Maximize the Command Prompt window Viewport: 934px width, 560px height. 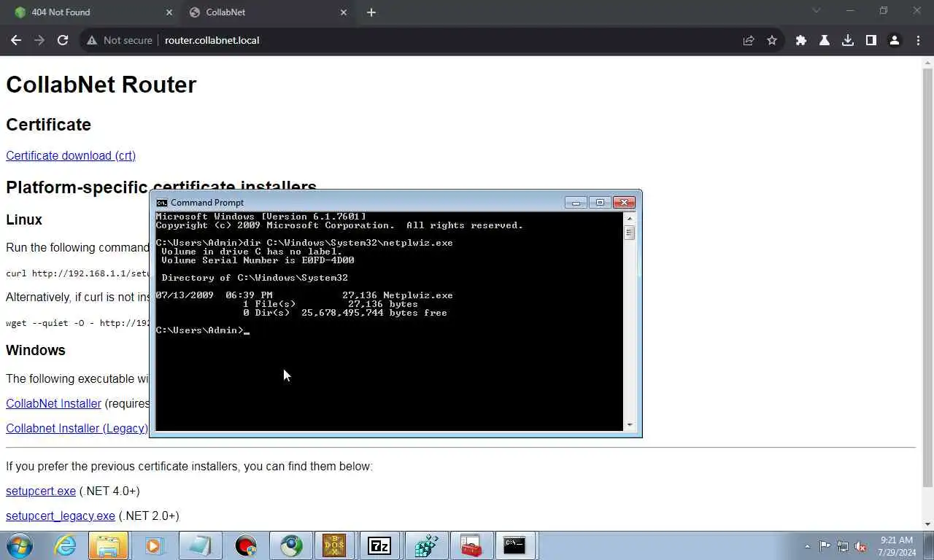pos(600,202)
